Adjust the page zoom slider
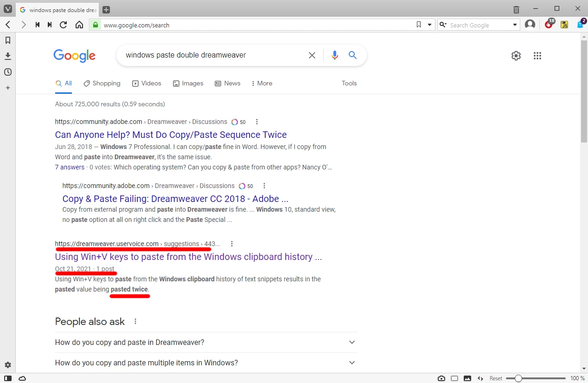Viewport: 588px width, 383px height. [536, 378]
